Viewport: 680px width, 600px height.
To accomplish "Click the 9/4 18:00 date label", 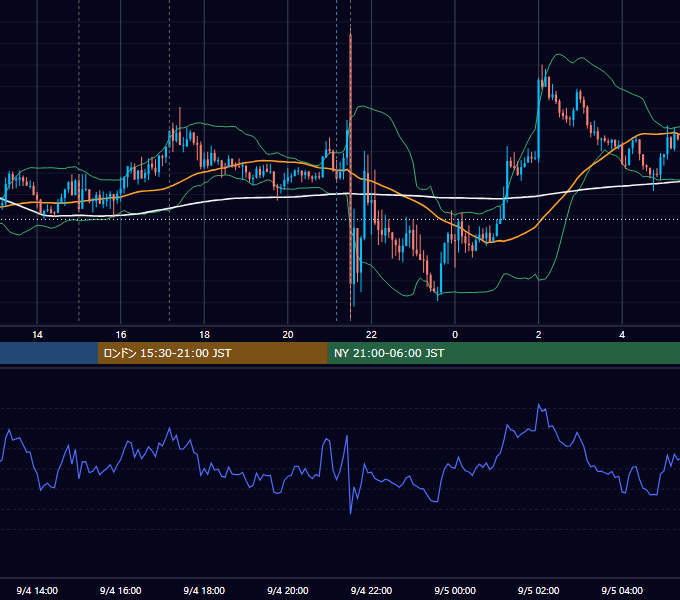I will pos(204,590).
